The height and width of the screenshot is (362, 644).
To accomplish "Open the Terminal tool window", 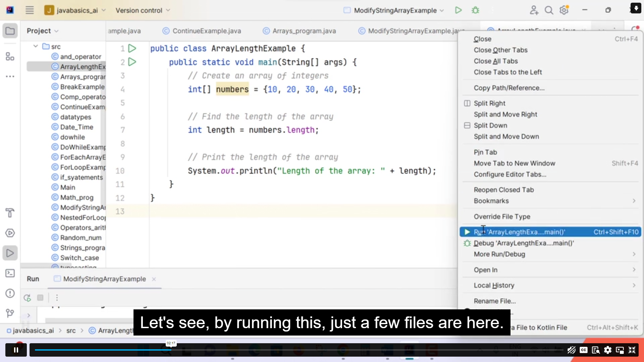I will pyautogui.click(x=10, y=273).
